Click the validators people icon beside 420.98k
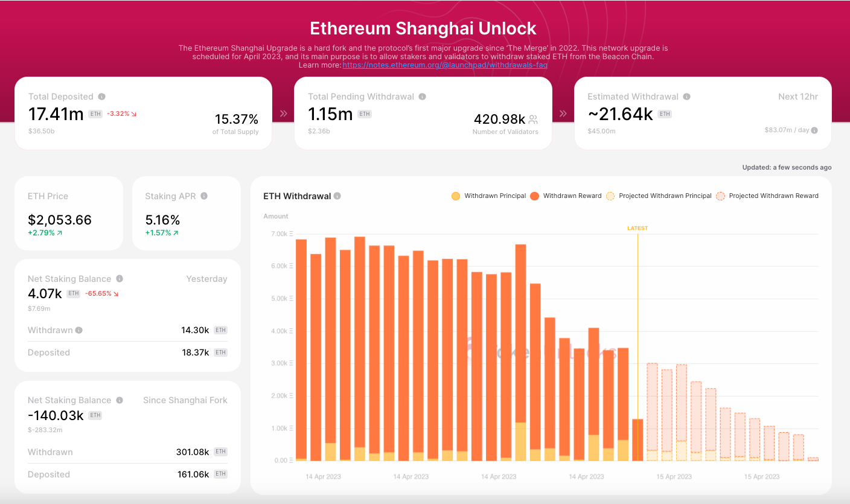Viewport: 850px width, 504px height. point(533,120)
